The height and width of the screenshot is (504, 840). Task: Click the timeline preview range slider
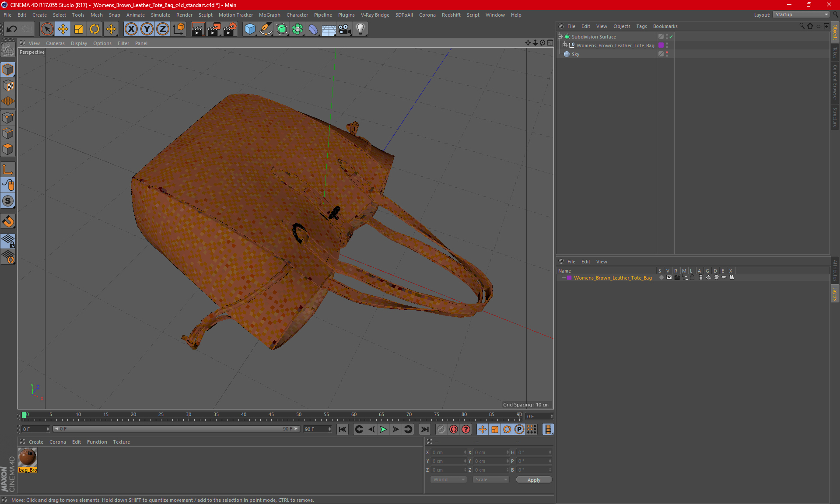176,429
